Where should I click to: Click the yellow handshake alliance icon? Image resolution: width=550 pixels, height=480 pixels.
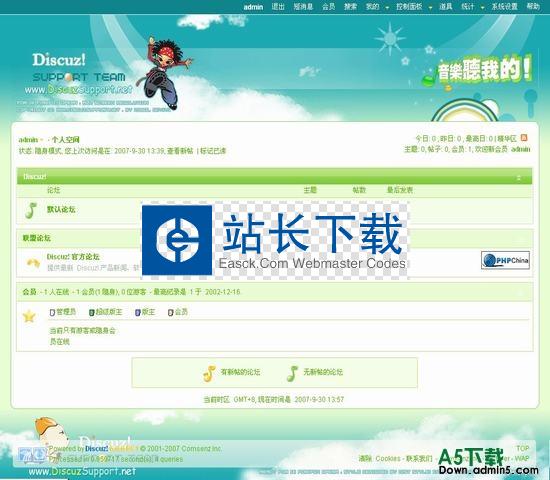coord(33,262)
